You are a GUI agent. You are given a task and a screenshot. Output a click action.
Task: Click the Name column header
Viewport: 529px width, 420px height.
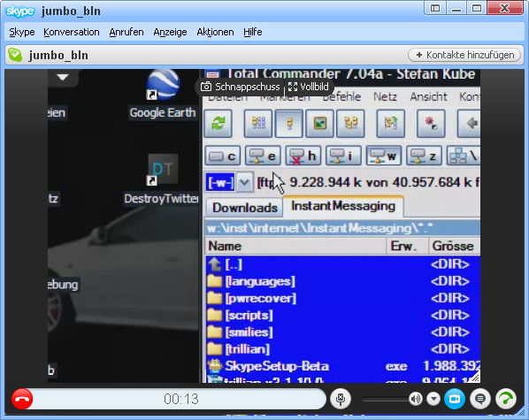295,246
